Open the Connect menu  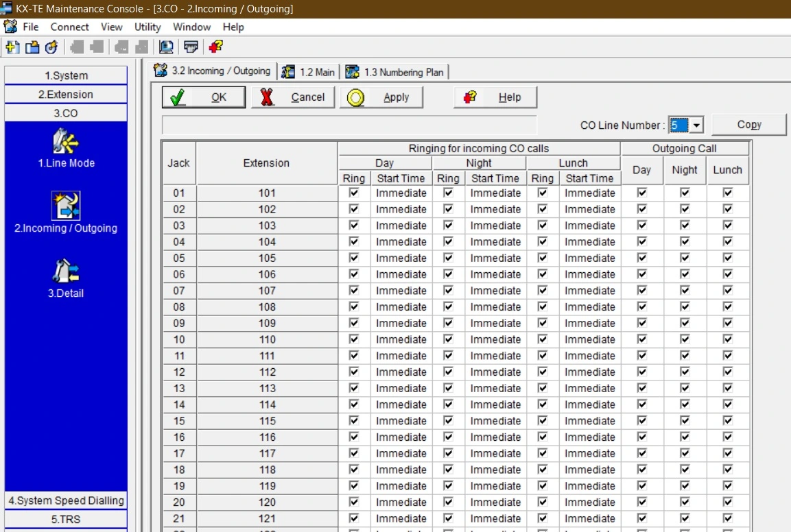pyautogui.click(x=69, y=27)
